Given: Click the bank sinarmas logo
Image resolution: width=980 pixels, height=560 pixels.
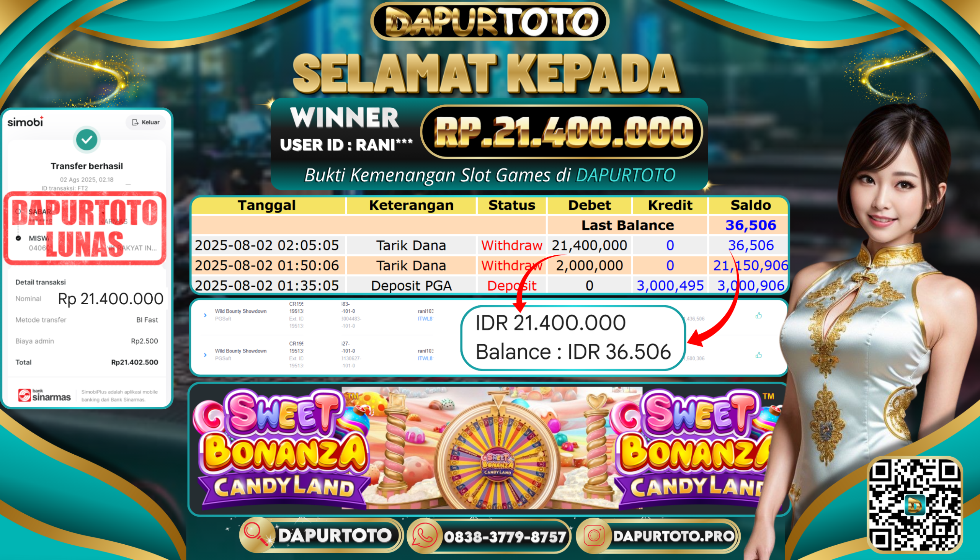Looking at the screenshot, I should tap(45, 395).
